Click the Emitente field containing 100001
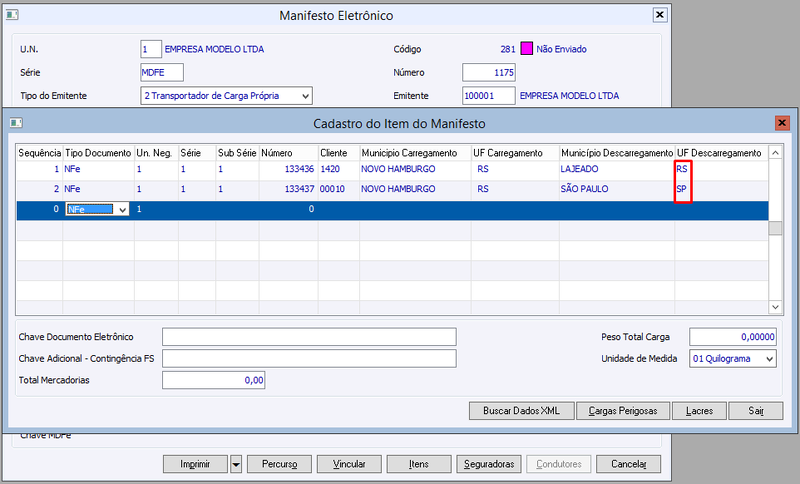 coord(489,96)
